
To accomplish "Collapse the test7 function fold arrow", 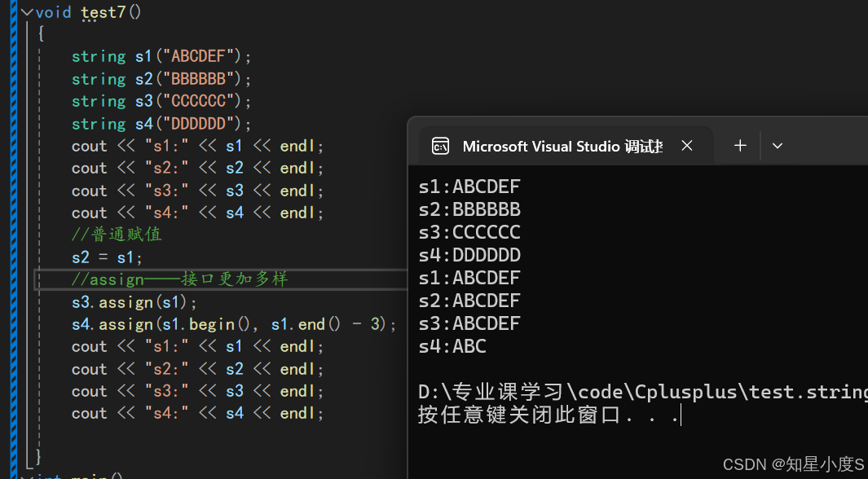I will pos(26,12).
